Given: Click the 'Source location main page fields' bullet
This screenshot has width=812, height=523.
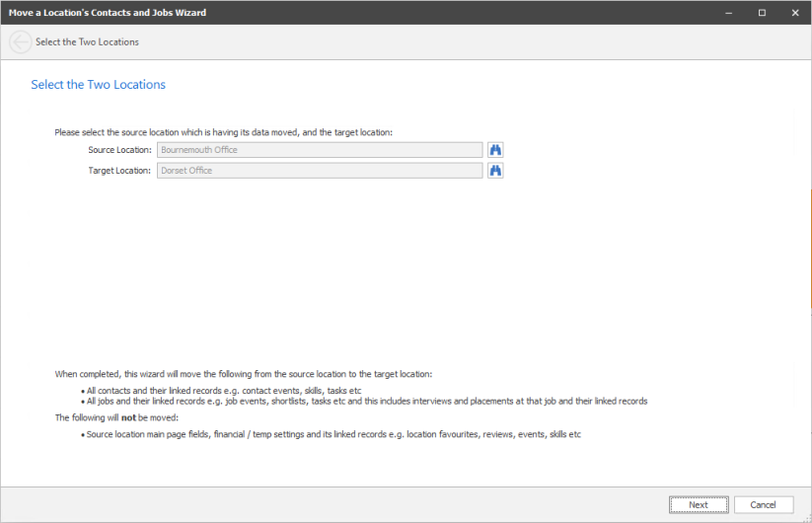Looking at the screenshot, I should (333, 434).
